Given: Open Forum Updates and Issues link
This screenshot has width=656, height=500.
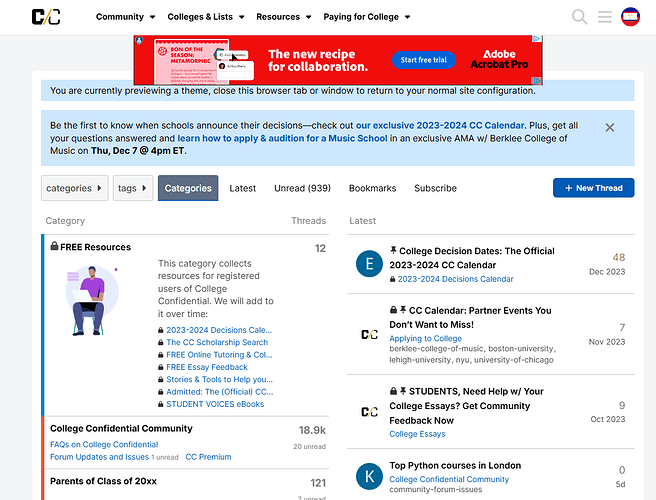Looking at the screenshot, I should [99, 457].
